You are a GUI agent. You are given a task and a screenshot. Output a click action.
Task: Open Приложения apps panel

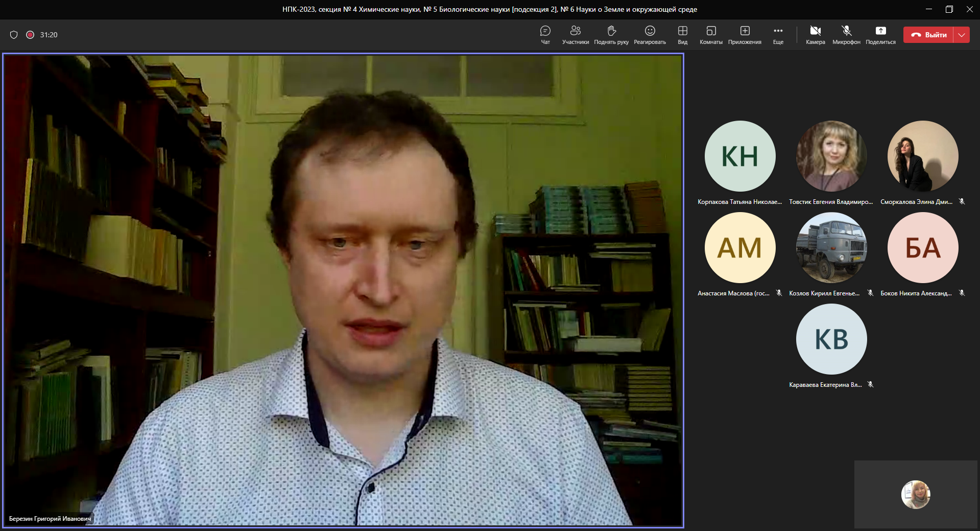pos(745,35)
